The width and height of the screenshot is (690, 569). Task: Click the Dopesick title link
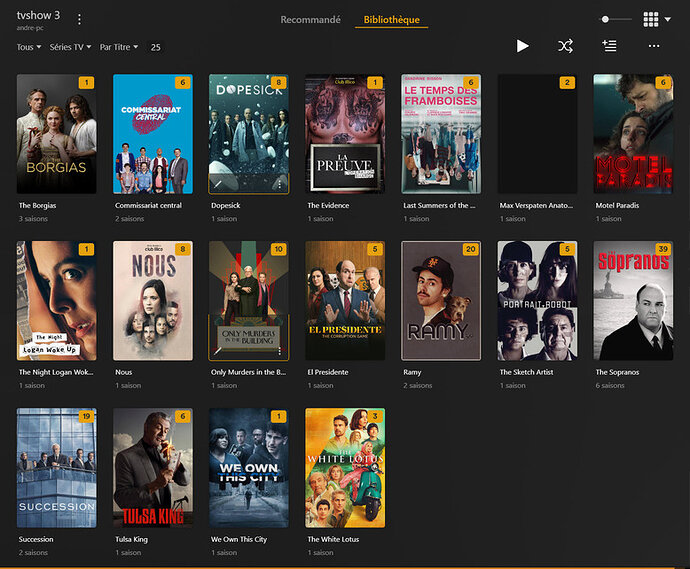[x=226, y=206]
